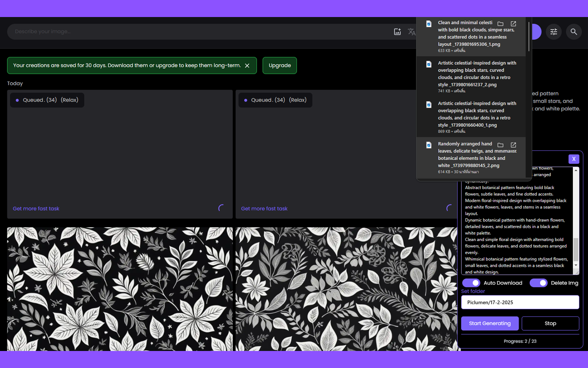Toggle the Auto Download switch
The height and width of the screenshot is (368, 588).
471,283
